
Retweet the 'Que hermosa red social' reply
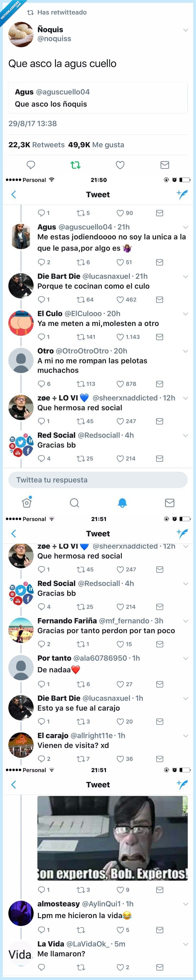81,421
